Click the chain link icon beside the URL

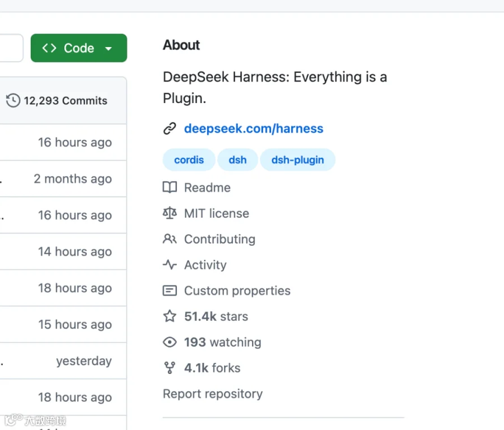coord(170,129)
